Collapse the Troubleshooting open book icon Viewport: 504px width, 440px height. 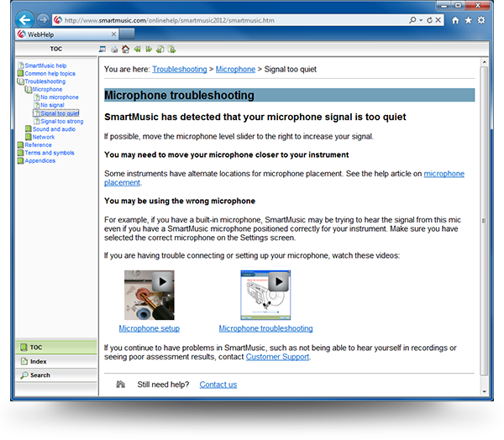click(20, 81)
